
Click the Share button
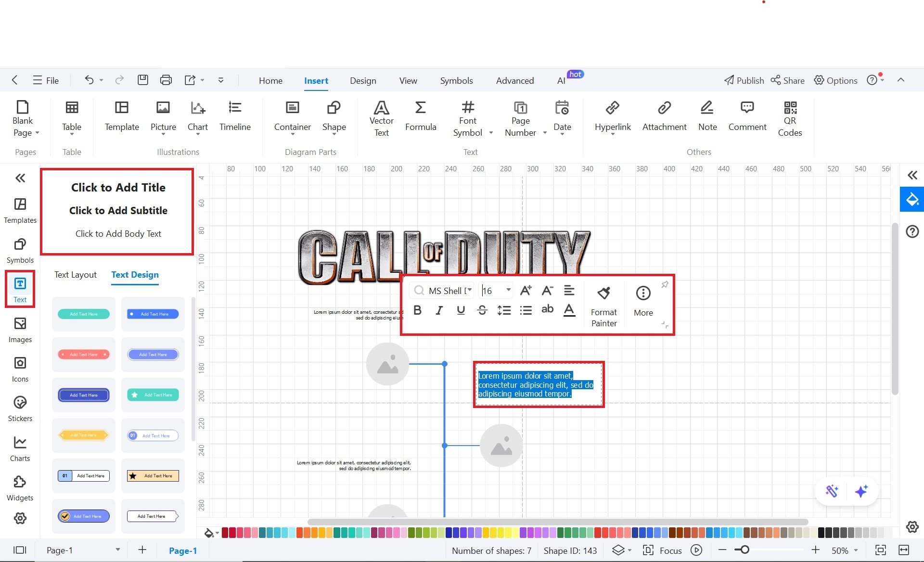click(x=787, y=80)
